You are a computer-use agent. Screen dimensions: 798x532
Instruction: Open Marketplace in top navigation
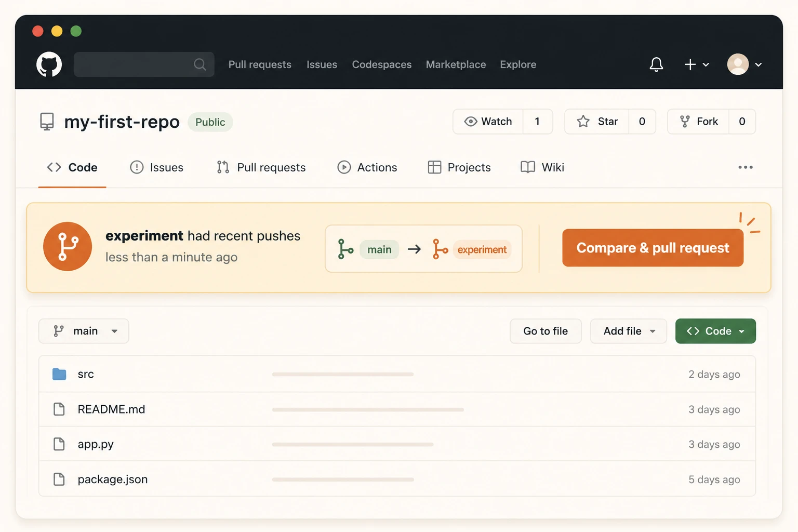pos(456,64)
